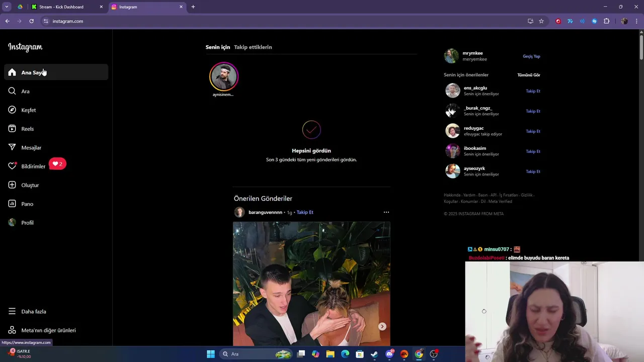This screenshot has height=362, width=644.
Task: Click Tümünü Gör suggestions link
Action: tap(529, 75)
